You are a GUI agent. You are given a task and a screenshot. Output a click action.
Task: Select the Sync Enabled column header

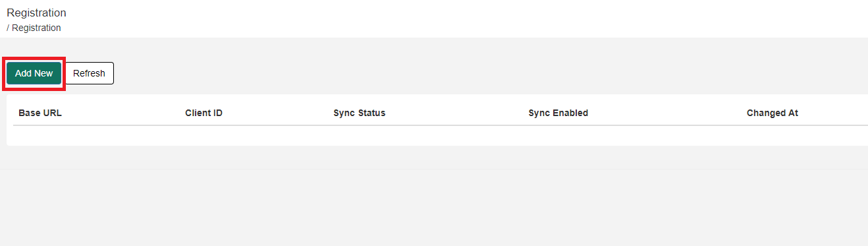click(x=558, y=113)
